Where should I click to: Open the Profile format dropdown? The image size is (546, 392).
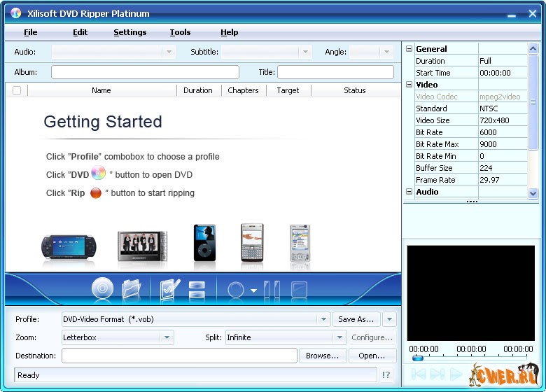click(323, 319)
